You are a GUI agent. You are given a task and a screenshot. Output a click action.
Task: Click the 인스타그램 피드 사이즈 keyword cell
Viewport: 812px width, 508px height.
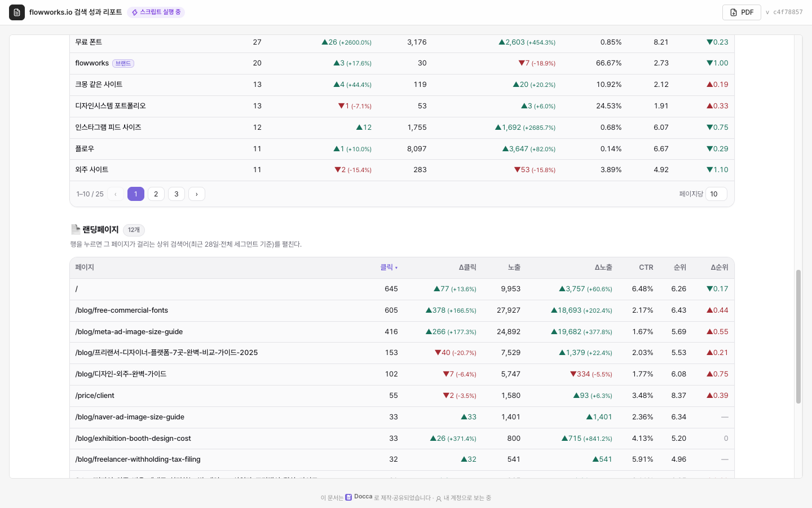(x=108, y=128)
